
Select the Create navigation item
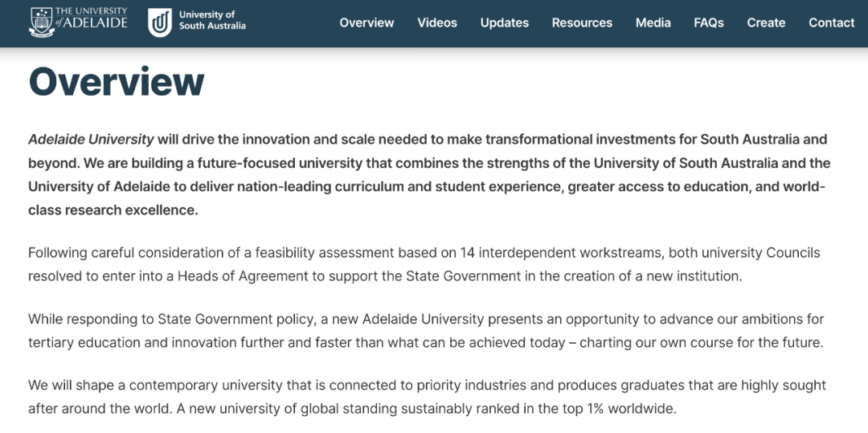point(766,22)
